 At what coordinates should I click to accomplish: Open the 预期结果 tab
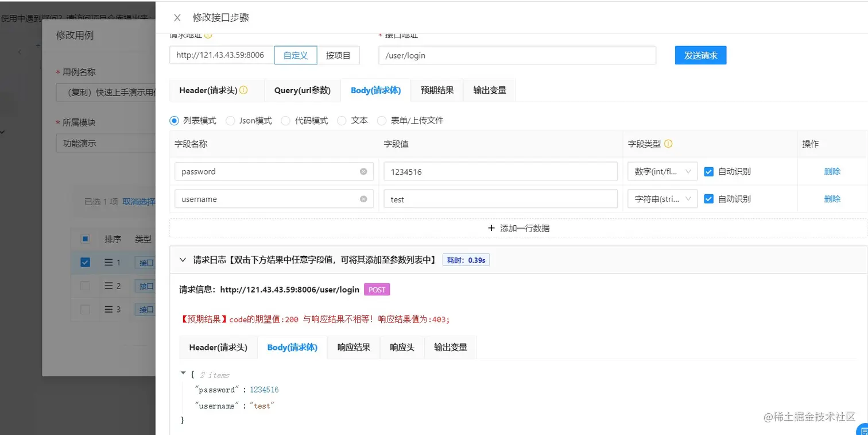[x=437, y=90]
